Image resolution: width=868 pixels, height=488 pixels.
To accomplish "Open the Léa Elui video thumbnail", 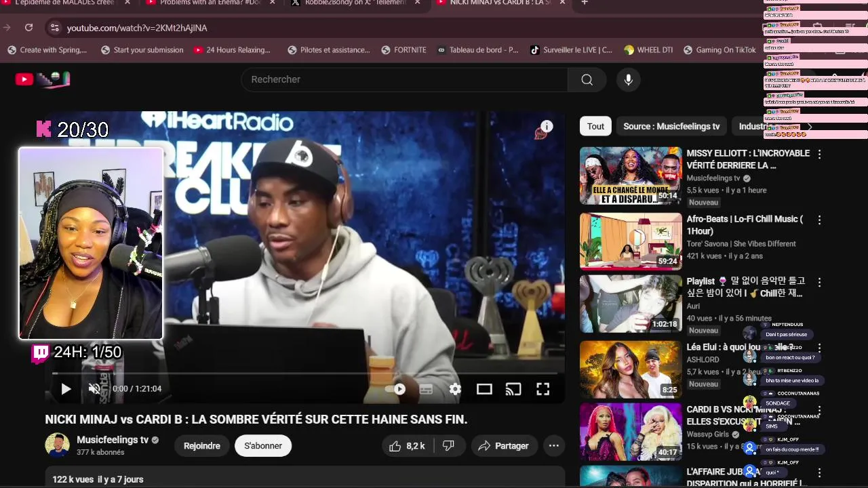I will pos(631,369).
